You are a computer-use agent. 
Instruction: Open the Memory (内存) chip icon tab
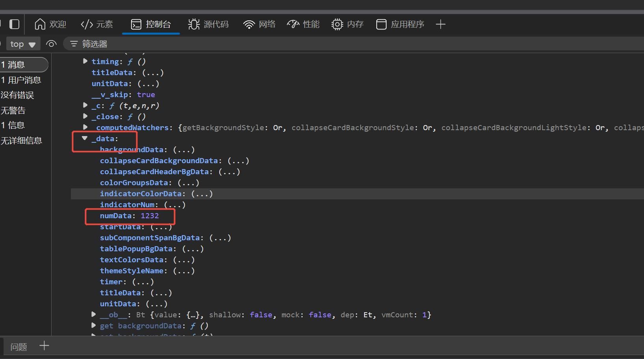347,24
